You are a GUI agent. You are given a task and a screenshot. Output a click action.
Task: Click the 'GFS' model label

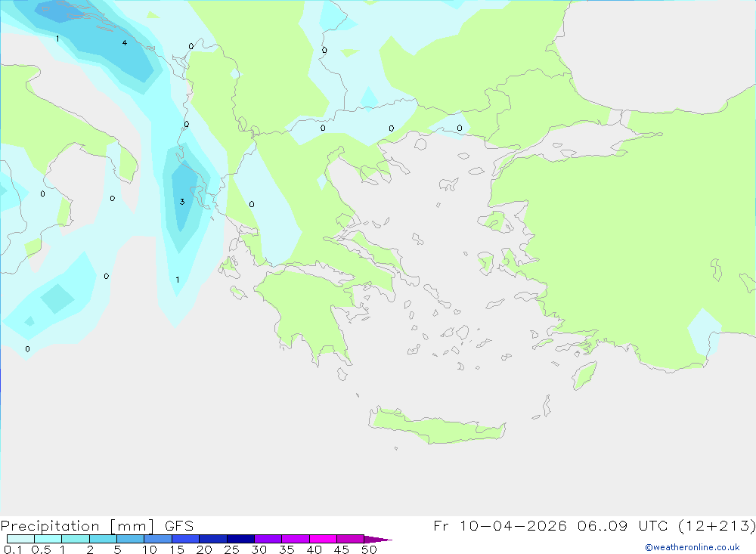coord(179,526)
